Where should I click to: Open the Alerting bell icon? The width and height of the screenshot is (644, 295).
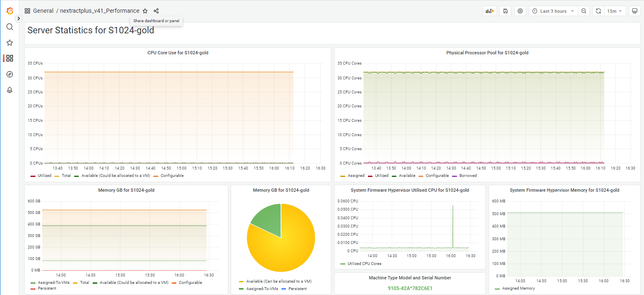click(9, 90)
